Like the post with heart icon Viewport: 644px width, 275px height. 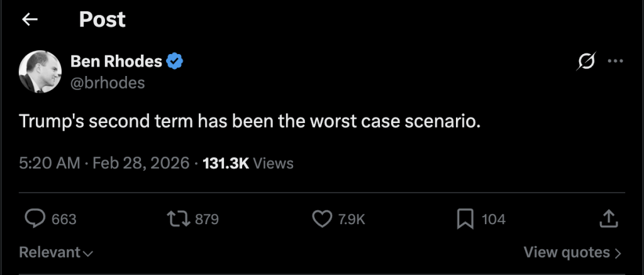click(x=322, y=218)
